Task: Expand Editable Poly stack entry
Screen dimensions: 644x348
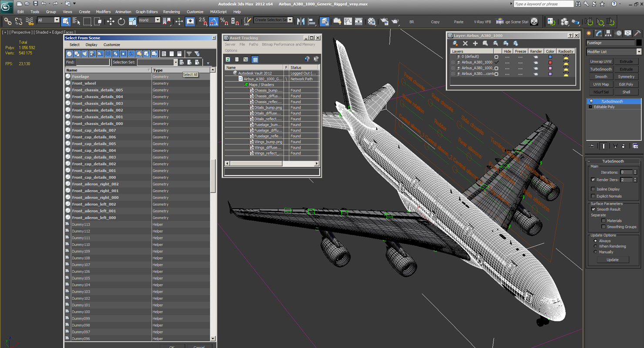Action: point(590,107)
